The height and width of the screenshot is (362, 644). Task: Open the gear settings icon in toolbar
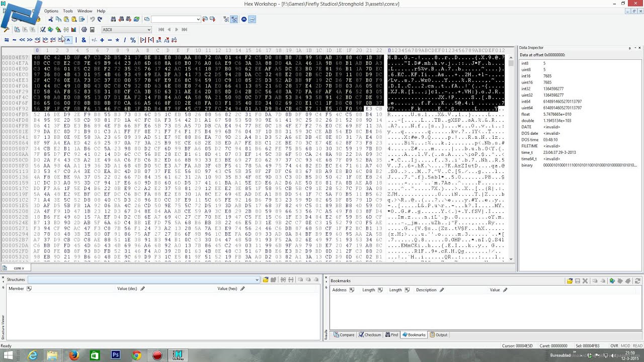pyautogui.click(x=84, y=29)
